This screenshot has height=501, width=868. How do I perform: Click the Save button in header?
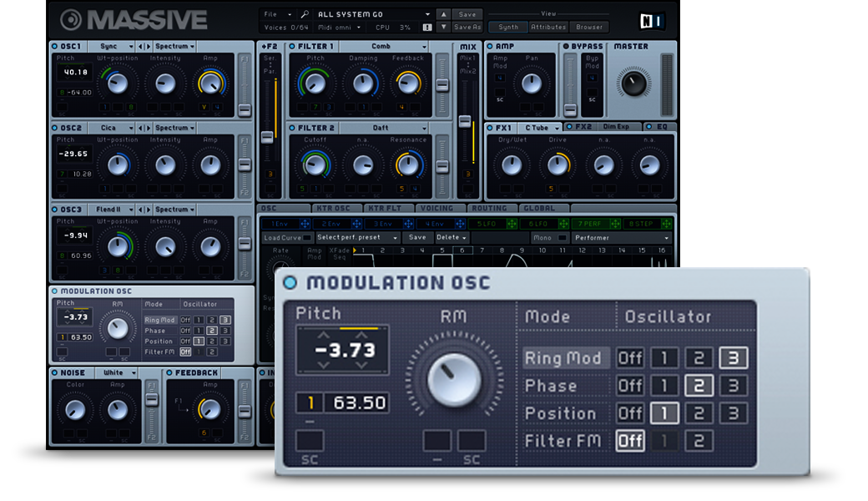click(467, 14)
